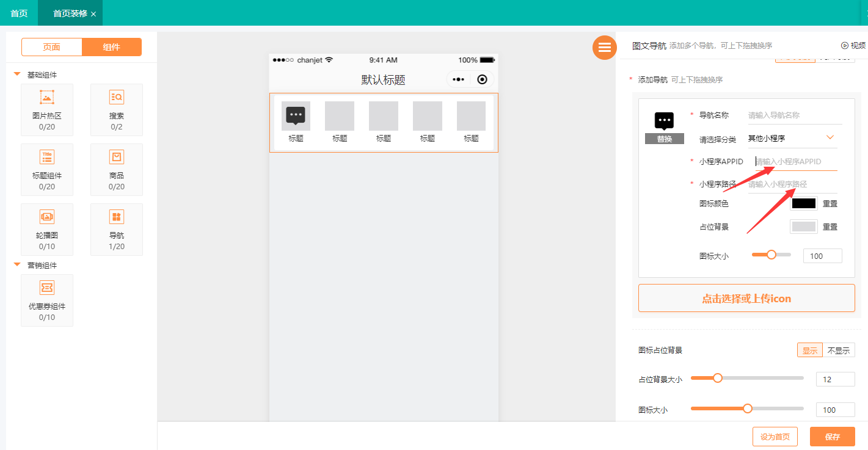Add the 轮播图 carousel component
The height and width of the screenshot is (450, 868).
[47, 229]
